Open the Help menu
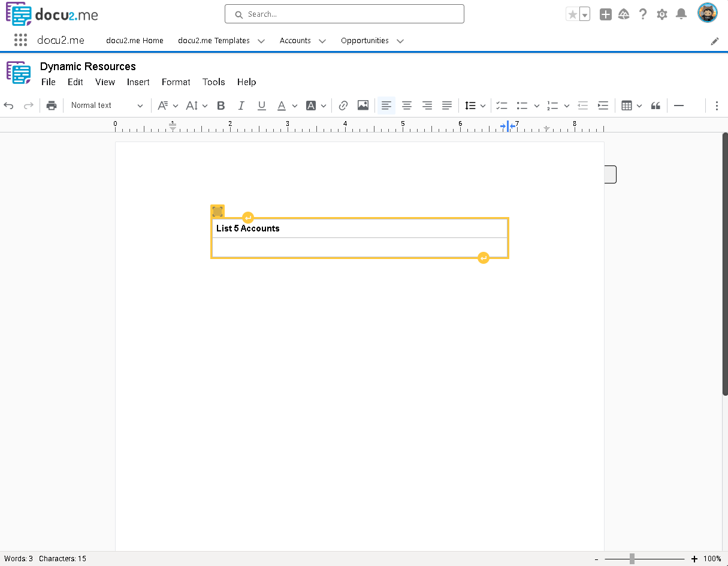The width and height of the screenshot is (728, 566). (247, 82)
